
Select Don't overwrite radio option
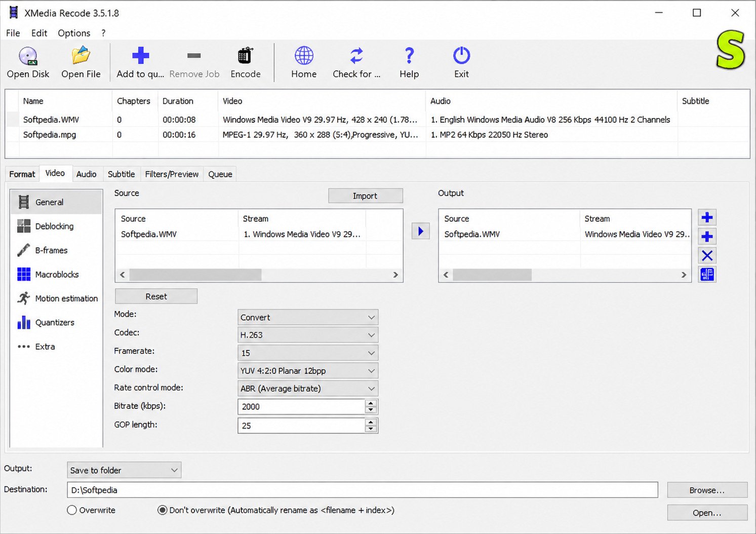(x=162, y=510)
